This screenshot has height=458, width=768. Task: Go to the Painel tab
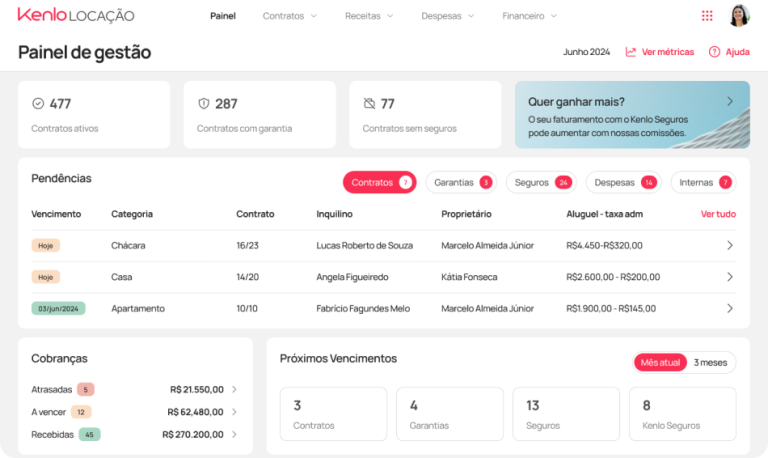point(223,16)
